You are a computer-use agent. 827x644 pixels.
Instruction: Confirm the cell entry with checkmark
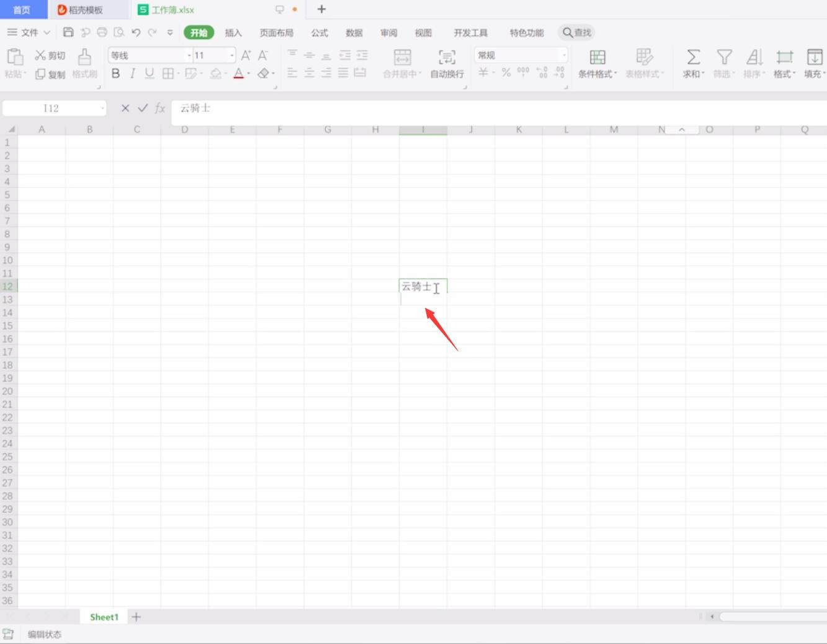tap(143, 108)
